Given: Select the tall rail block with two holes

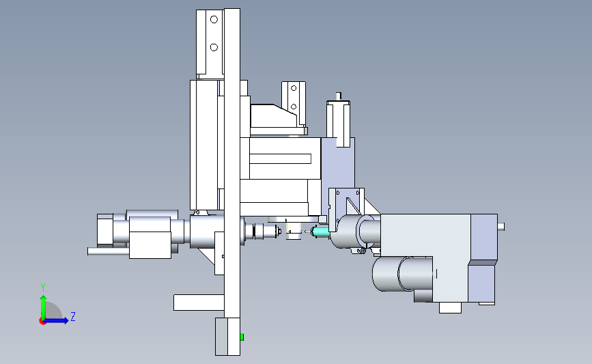Looking at the screenshot, I should (x=210, y=44).
